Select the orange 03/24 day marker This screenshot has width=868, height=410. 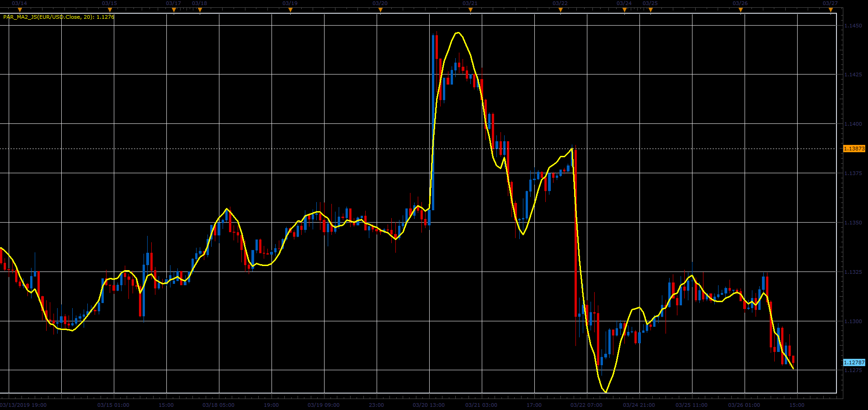[x=624, y=10]
